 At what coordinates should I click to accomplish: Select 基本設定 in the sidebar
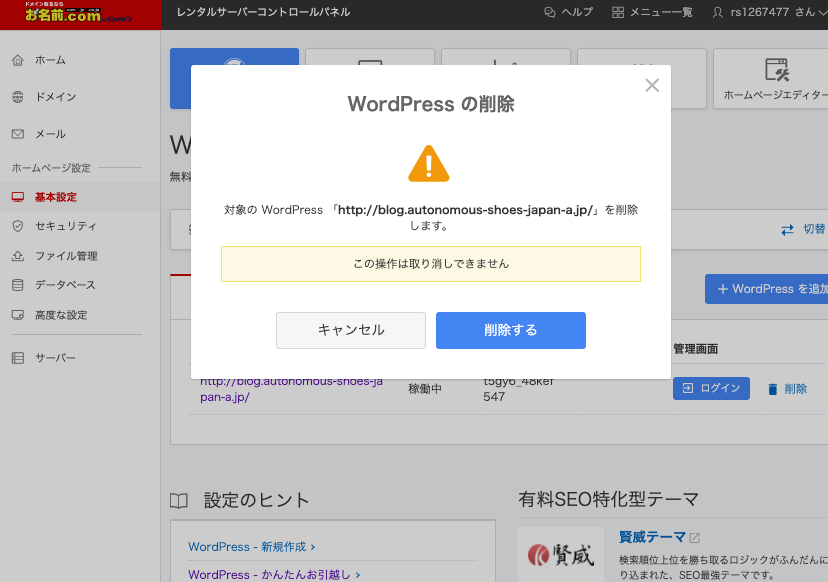click(x=55, y=197)
